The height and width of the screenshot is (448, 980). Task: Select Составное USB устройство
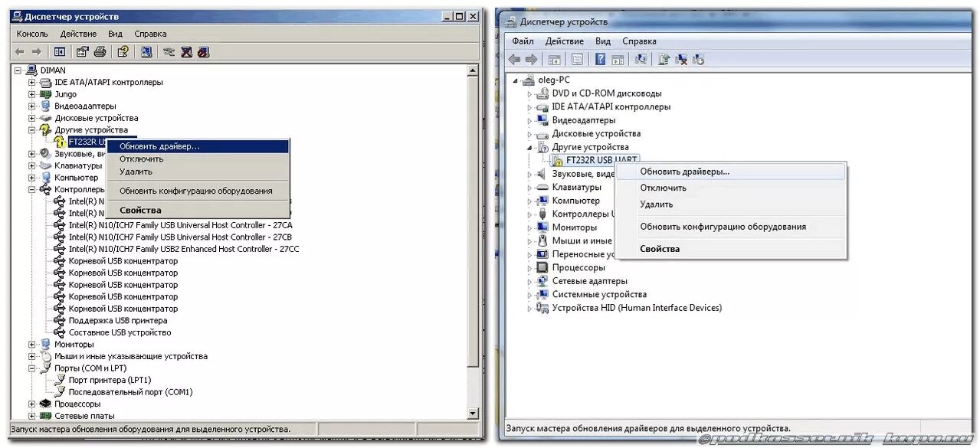tap(120, 332)
